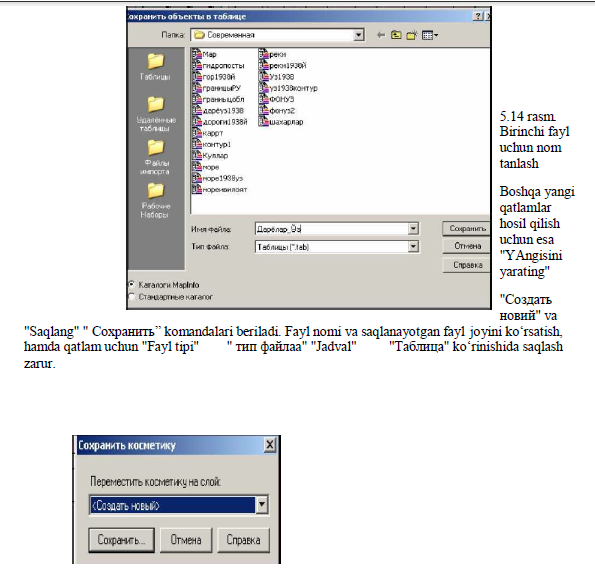This screenshot has height=580, width=595.
Task: Open the Таблицы folder shortcut
Action: coord(155,66)
